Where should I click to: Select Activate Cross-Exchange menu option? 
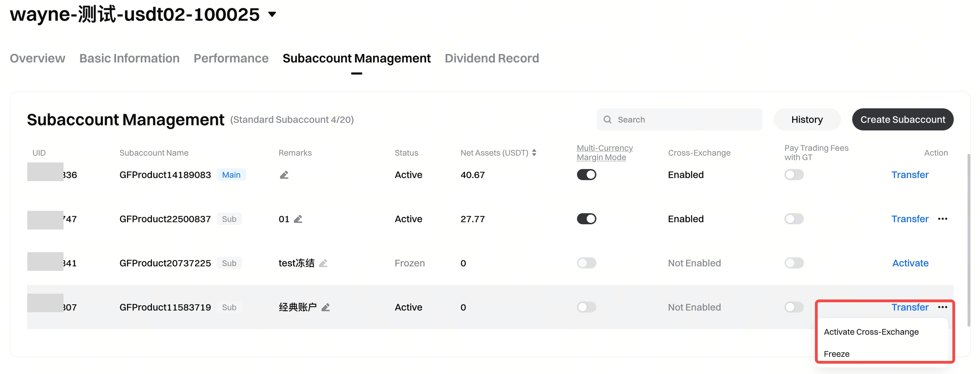click(871, 332)
